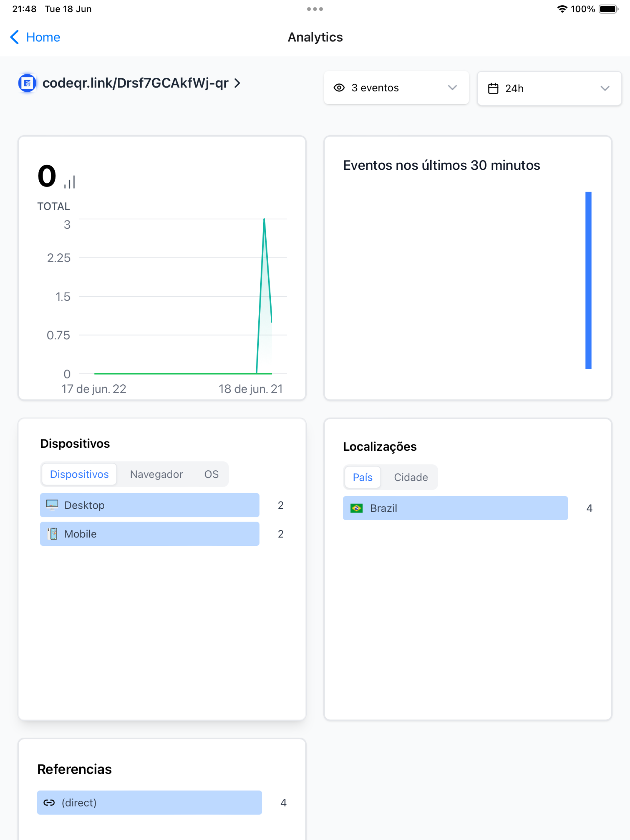Expand the 24h time range dropdown
The image size is (630, 840).
point(549,89)
